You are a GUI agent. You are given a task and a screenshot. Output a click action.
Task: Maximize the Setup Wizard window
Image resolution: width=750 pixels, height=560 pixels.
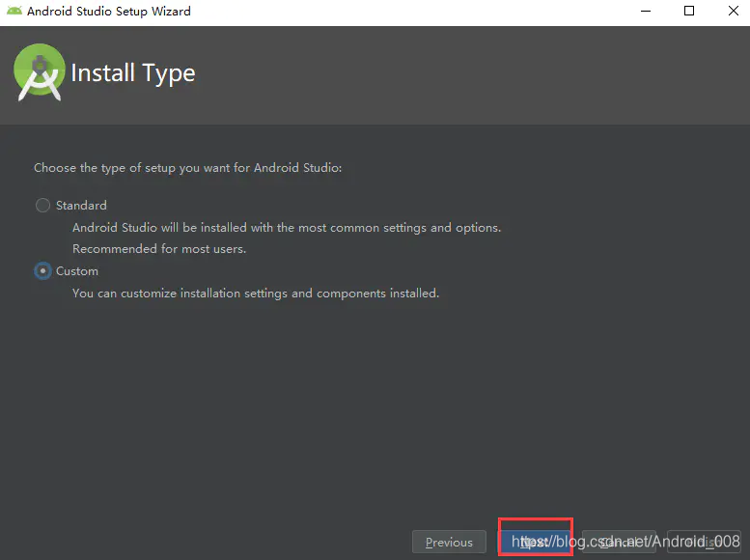click(x=689, y=11)
